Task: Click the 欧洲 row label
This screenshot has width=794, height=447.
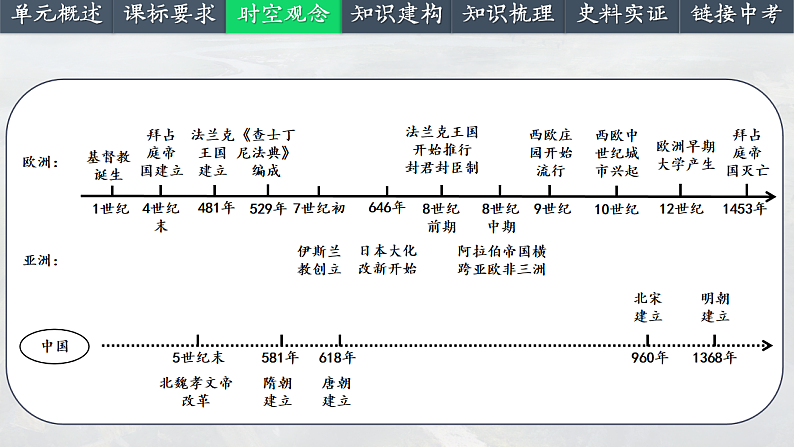Action: (41, 162)
